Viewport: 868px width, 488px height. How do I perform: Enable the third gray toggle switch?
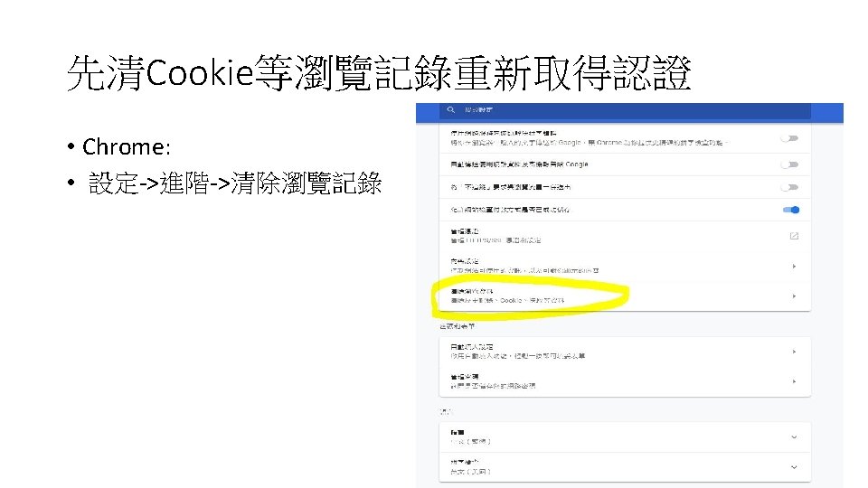coord(790,187)
